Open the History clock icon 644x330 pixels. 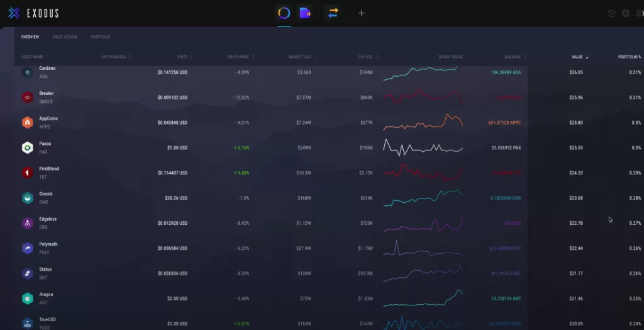click(611, 13)
